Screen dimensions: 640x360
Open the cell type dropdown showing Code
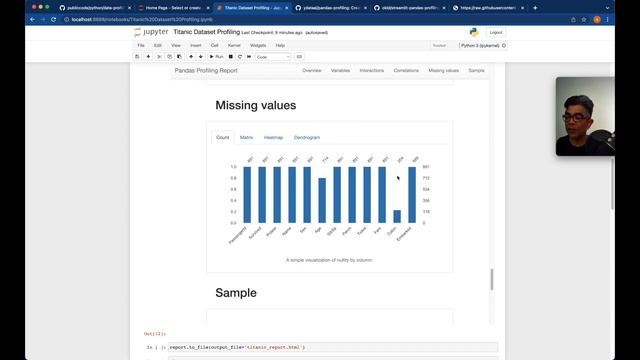[x=273, y=57]
